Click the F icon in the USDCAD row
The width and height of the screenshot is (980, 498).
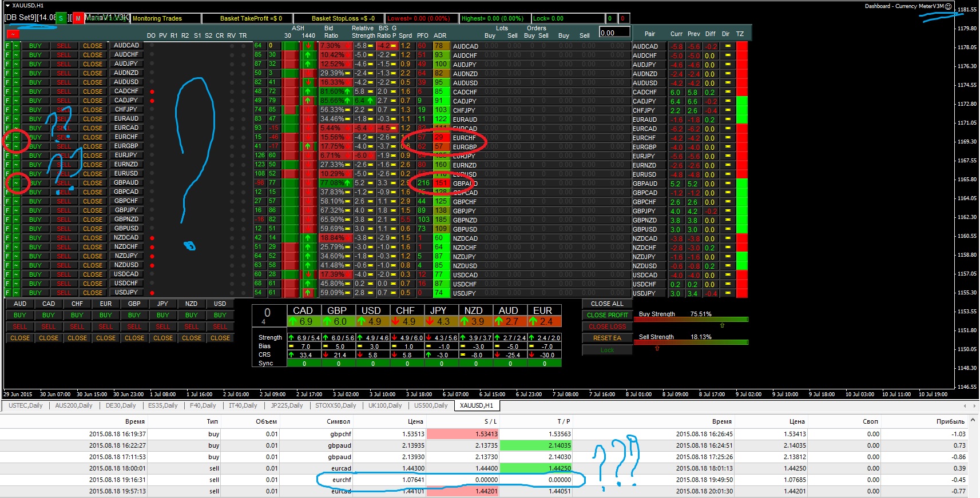click(8, 274)
